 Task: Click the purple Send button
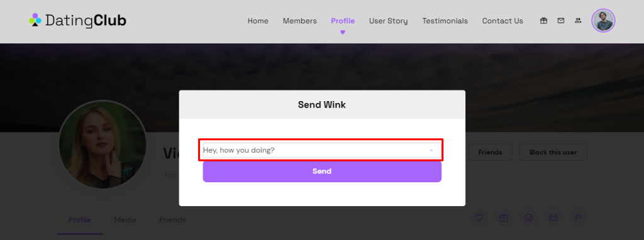pos(322,171)
